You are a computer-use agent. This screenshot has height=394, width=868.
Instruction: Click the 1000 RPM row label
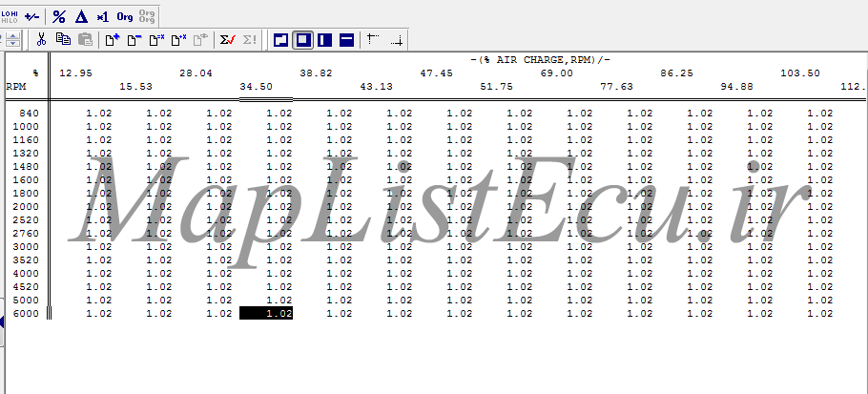coord(26,127)
